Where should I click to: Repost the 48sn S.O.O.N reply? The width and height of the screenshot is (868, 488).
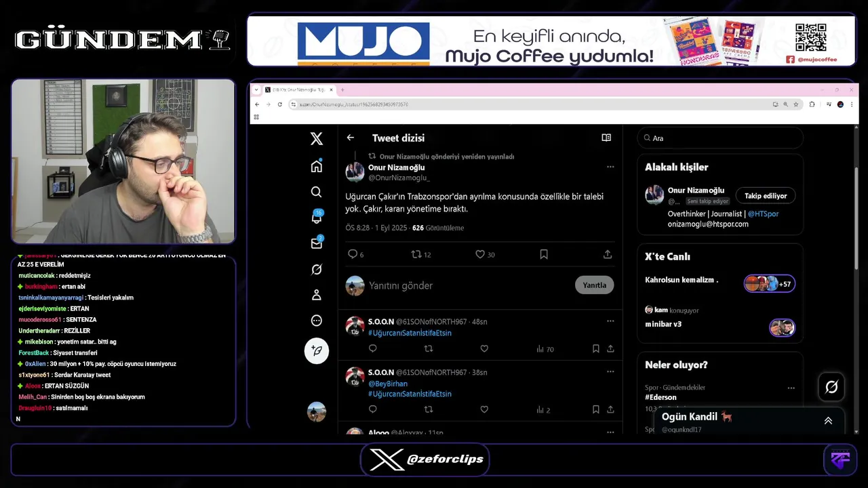pos(428,349)
